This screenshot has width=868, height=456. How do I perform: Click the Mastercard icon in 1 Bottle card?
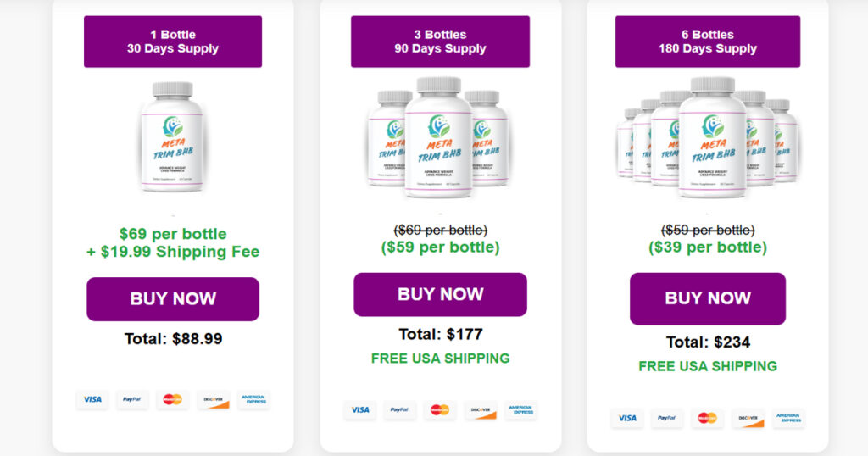point(172,399)
